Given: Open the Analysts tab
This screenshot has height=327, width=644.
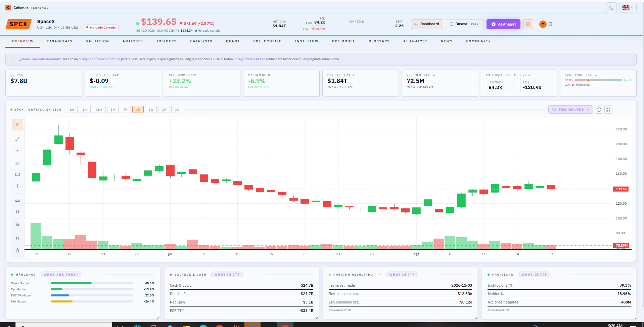Looking at the screenshot, I should click(x=133, y=41).
